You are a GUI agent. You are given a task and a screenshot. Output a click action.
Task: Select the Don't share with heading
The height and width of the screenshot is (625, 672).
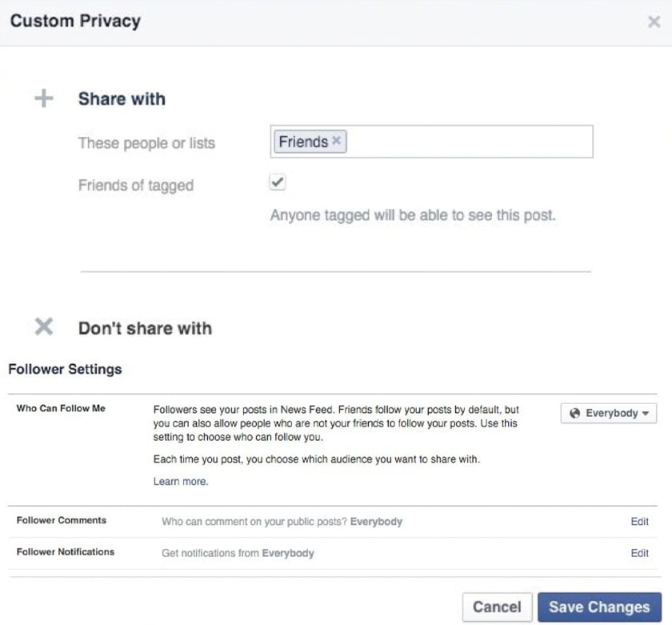pyautogui.click(x=145, y=328)
